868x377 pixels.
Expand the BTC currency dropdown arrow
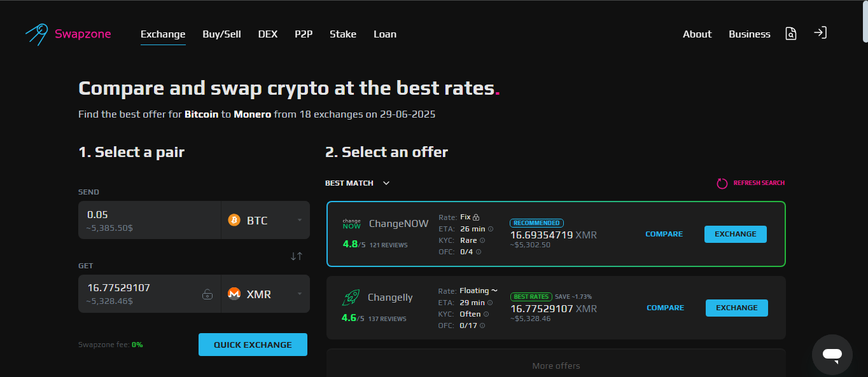(300, 221)
